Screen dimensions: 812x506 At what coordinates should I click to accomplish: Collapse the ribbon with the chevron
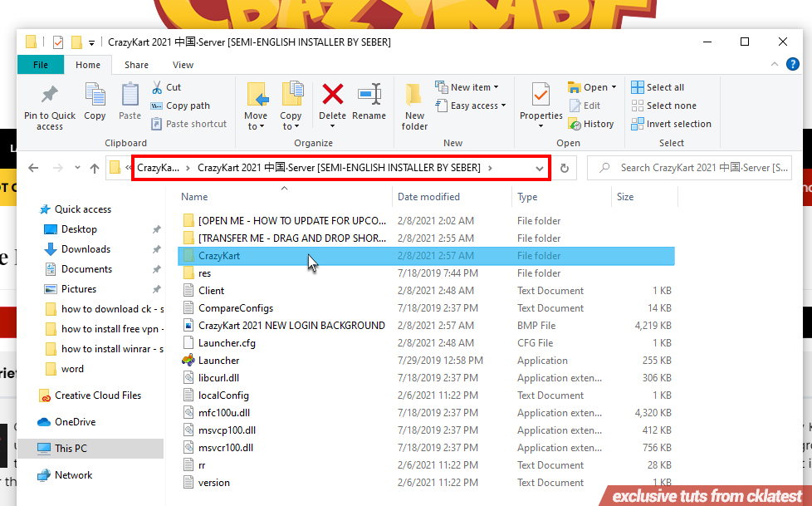[x=775, y=64]
